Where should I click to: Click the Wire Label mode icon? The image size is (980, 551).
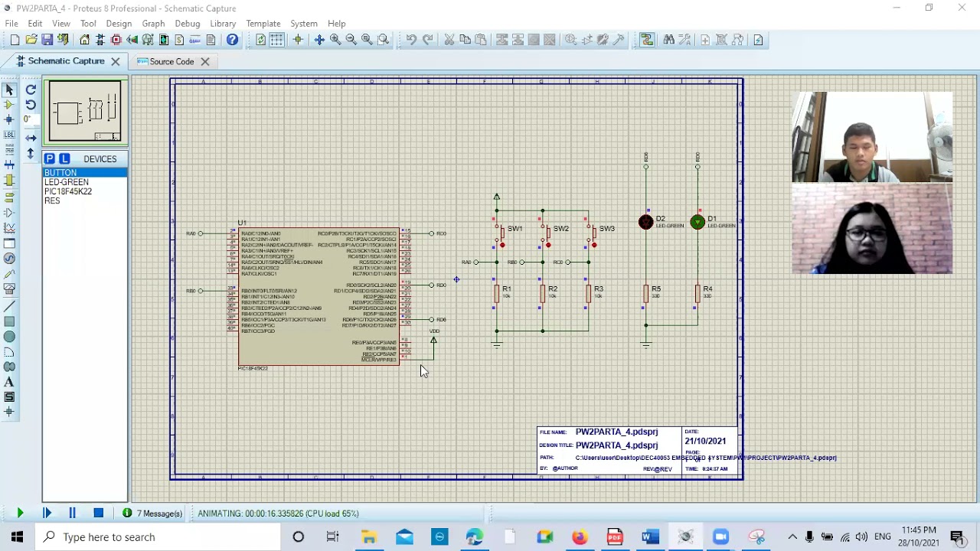coord(9,135)
